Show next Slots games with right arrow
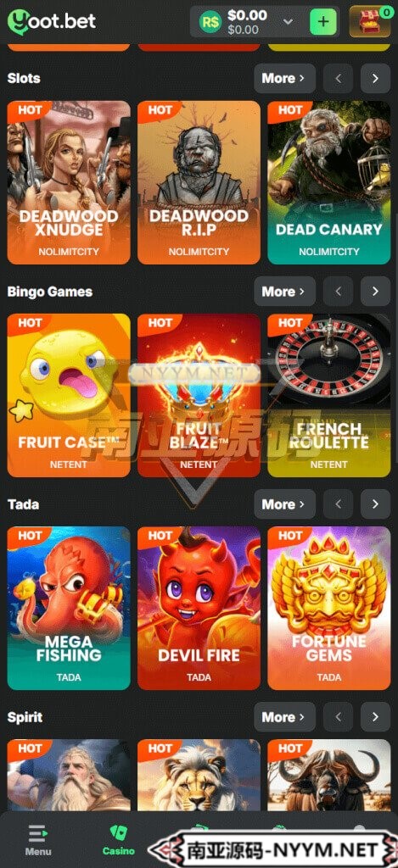This screenshot has height=868, width=398. 375,79
